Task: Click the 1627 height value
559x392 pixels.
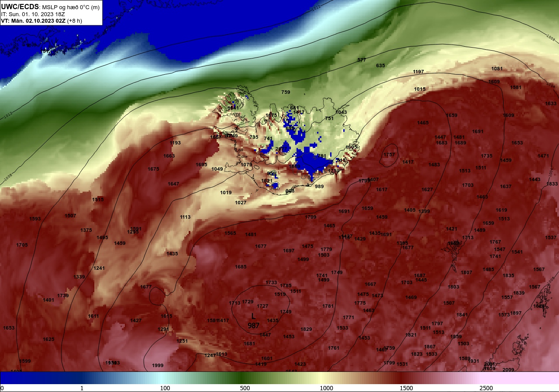Action: tap(427, 189)
